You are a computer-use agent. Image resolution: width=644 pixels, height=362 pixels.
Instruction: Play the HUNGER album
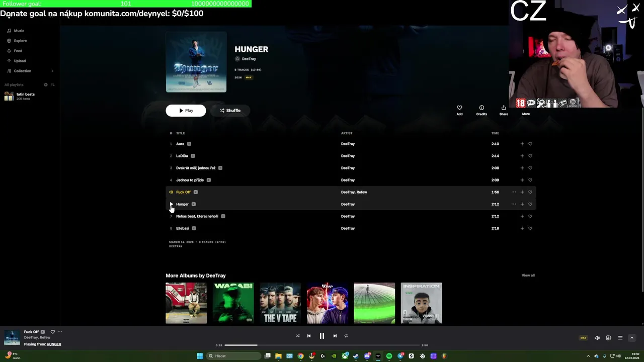[186, 111]
